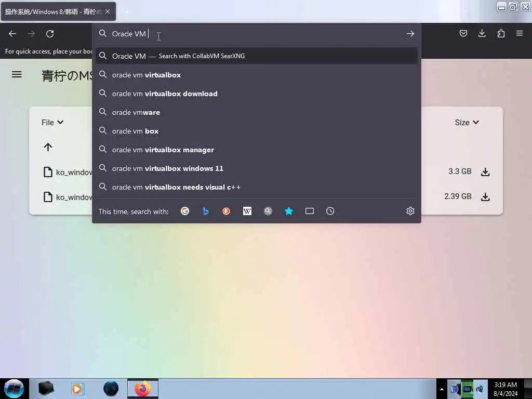
Task: Search in history clock icon
Action: (x=330, y=211)
